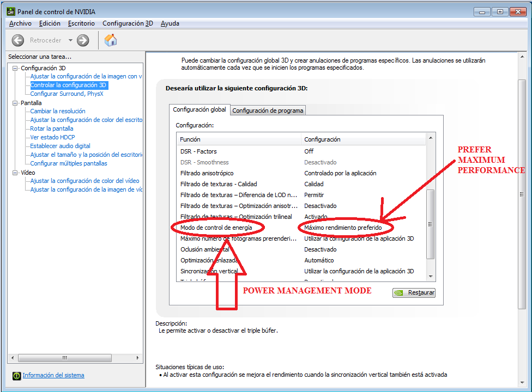The height and width of the screenshot is (392, 532).
Task: Click the Máximo rendimiento preferido value
Action: (343, 228)
